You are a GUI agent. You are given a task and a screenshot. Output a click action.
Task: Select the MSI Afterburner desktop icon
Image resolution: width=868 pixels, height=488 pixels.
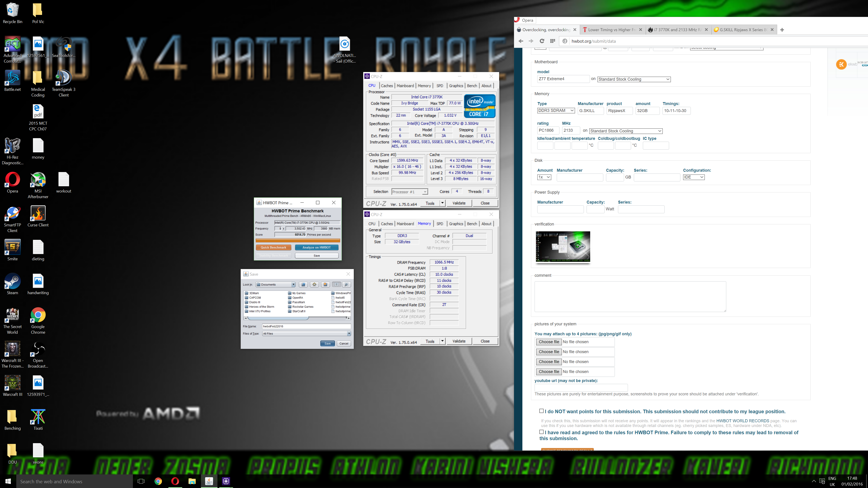pyautogui.click(x=38, y=185)
